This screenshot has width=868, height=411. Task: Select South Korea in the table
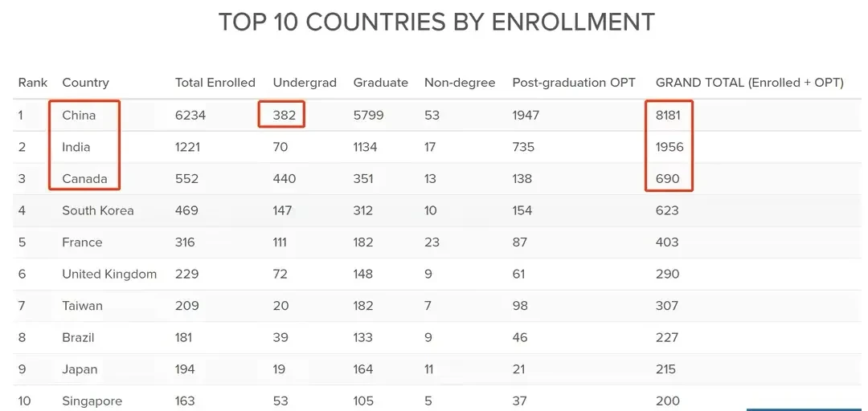98,211
